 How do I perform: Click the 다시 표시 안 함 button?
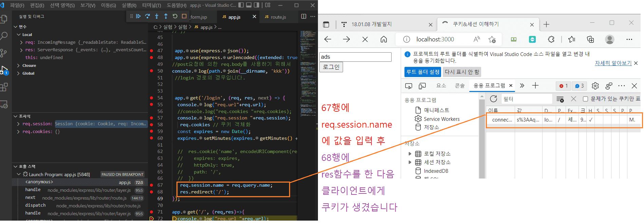click(462, 72)
